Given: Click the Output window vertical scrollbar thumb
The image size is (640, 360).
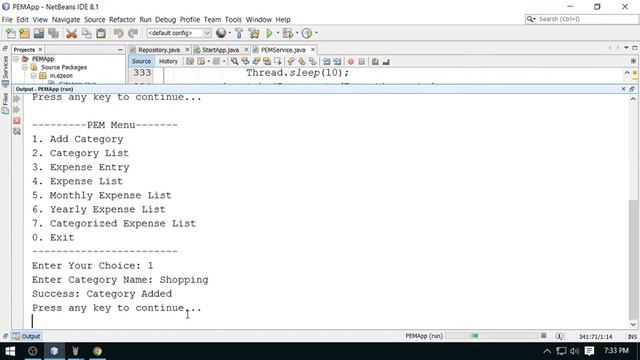Looking at the screenshot, I should tap(633, 259).
